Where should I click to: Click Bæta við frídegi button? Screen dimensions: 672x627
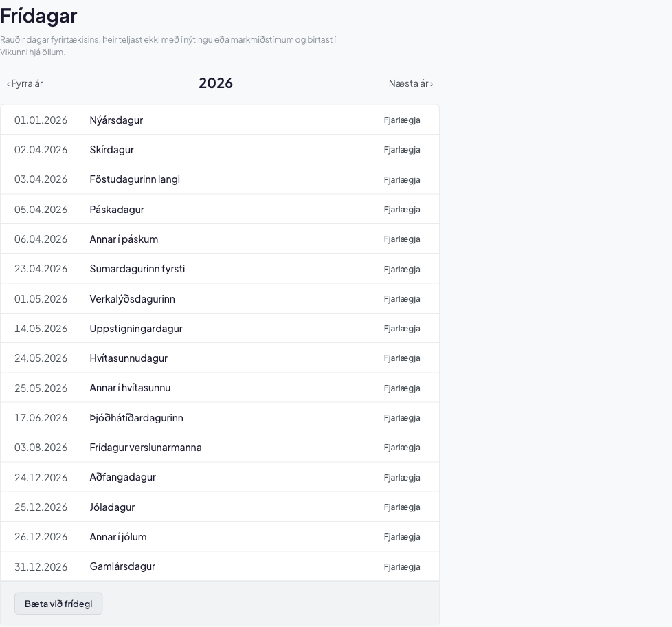(x=58, y=604)
